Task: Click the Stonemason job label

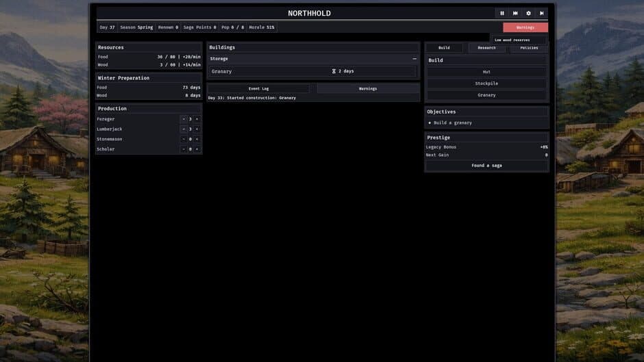Action: [109, 139]
